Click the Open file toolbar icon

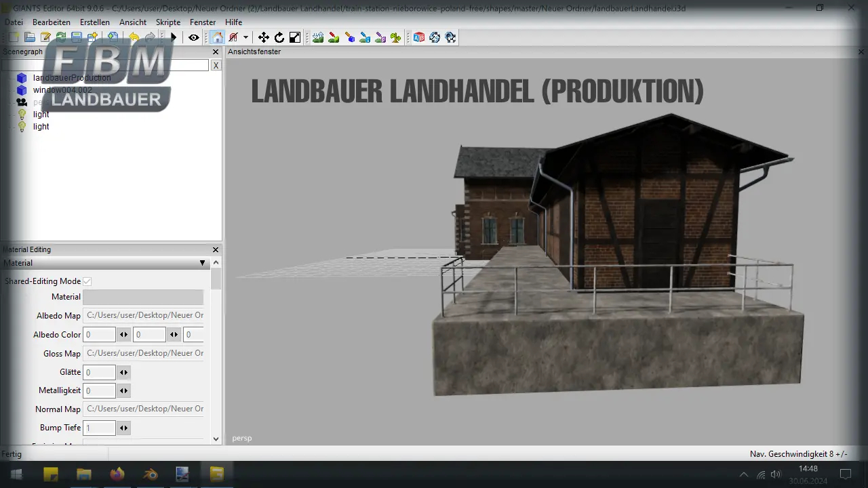(30, 37)
